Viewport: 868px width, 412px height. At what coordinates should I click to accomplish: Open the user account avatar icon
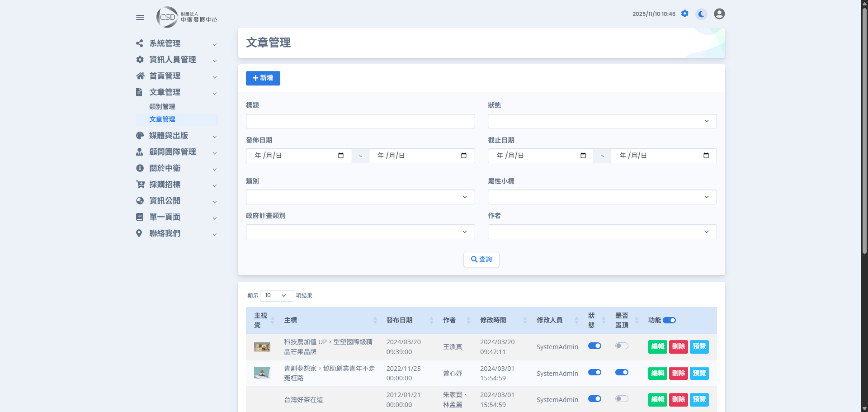point(719,14)
